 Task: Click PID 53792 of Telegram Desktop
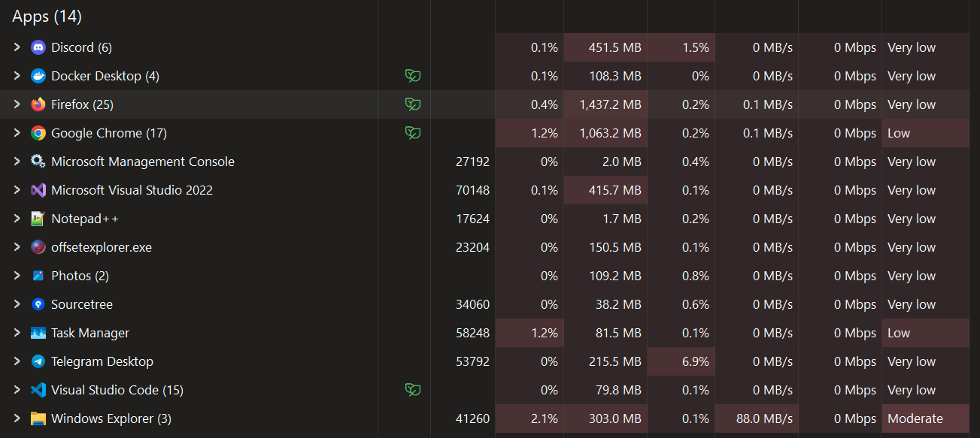pos(472,361)
